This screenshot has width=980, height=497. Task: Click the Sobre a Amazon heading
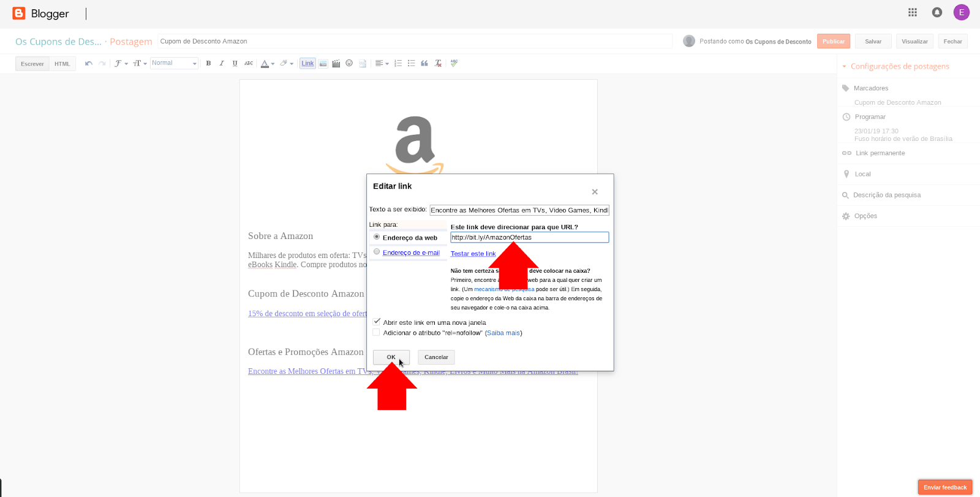(x=281, y=236)
